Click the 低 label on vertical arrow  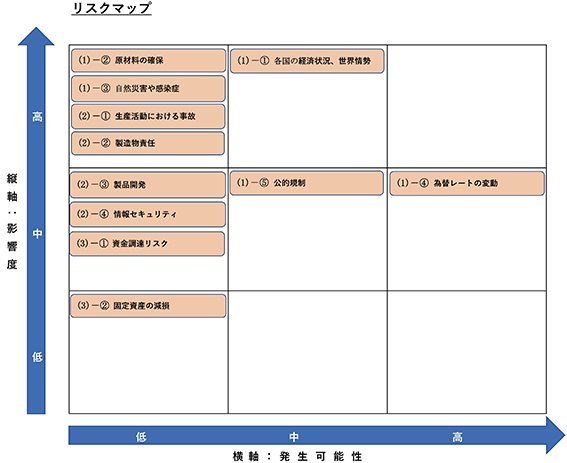37,357
